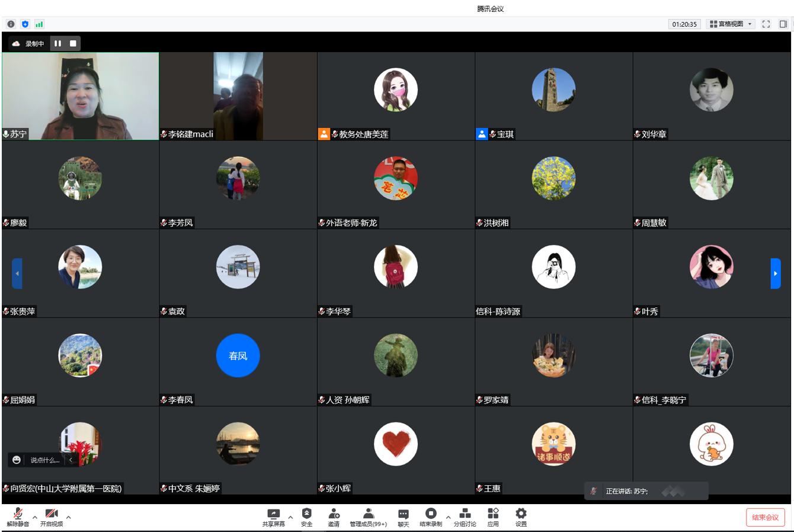Turn on camera with 开启视频
The image size is (794, 532).
(52, 517)
